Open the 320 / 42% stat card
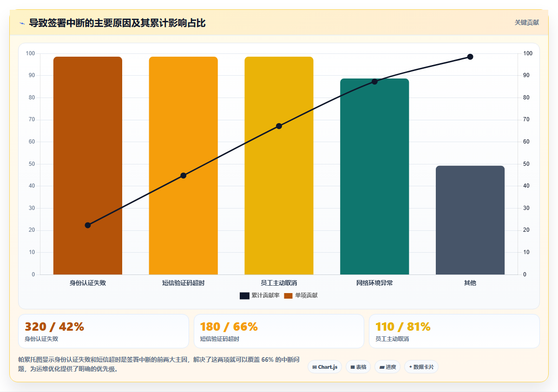 [104, 331]
